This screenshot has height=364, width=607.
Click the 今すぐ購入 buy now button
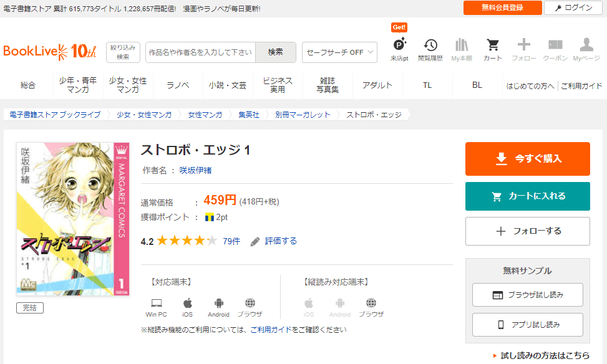[527, 159]
